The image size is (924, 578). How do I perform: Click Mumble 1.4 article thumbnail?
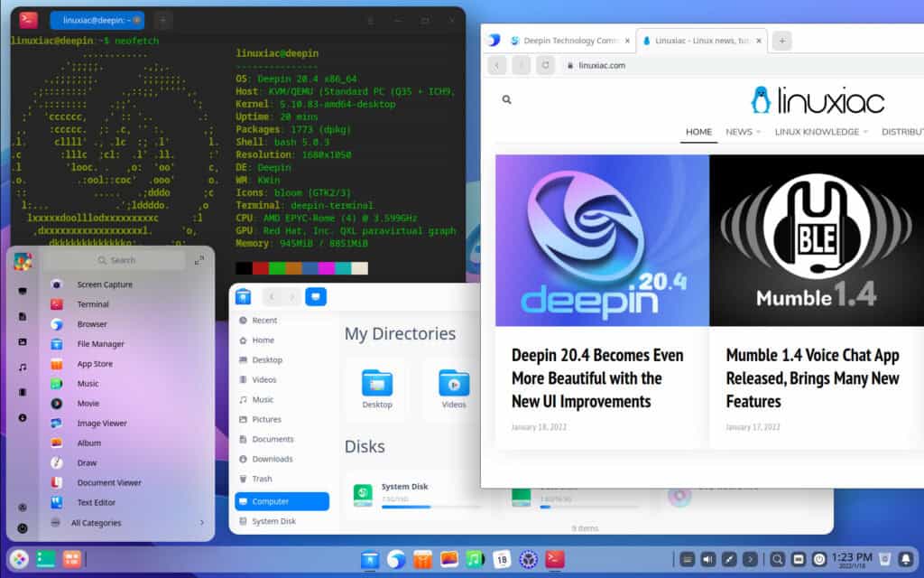pyautogui.click(x=817, y=240)
